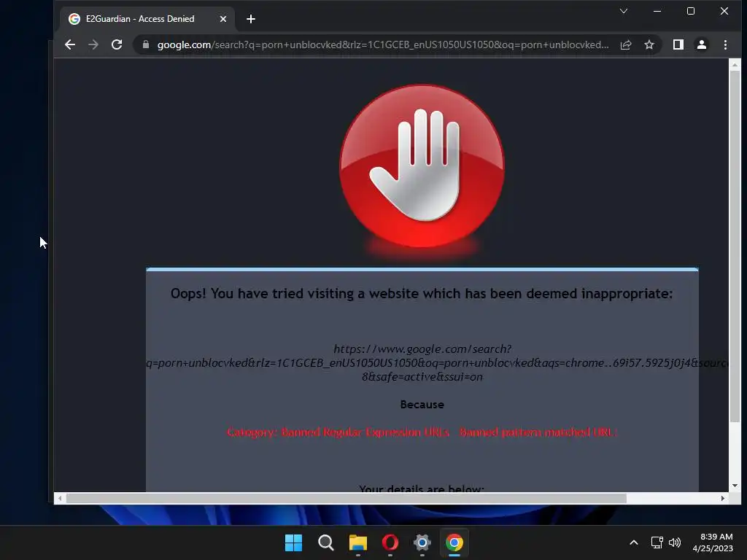The image size is (747, 560).
Task: Click the red Category banned reason text
Action: pos(422,432)
